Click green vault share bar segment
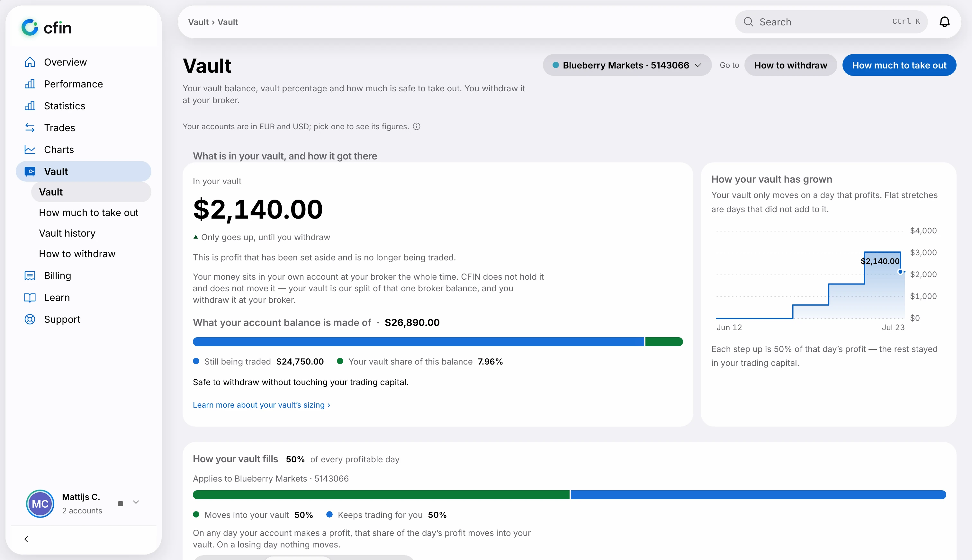The width and height of the screenshot is (972, 560). (x=664, y=341)
